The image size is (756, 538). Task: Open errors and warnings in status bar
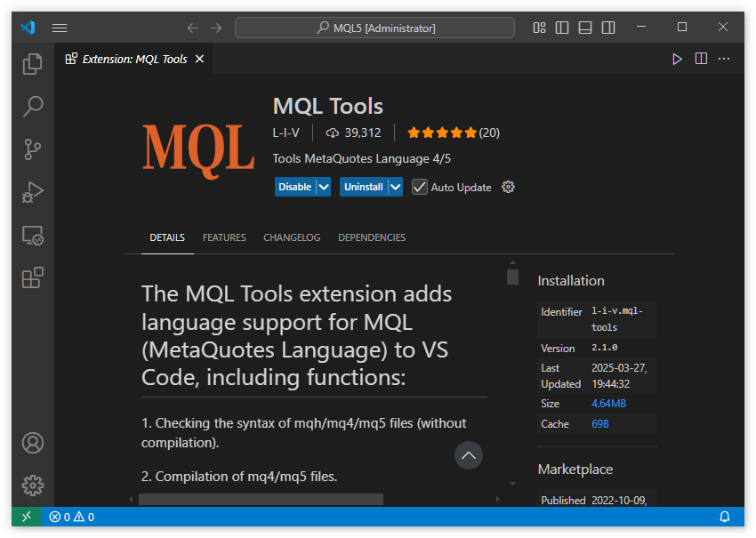(71, 517)
